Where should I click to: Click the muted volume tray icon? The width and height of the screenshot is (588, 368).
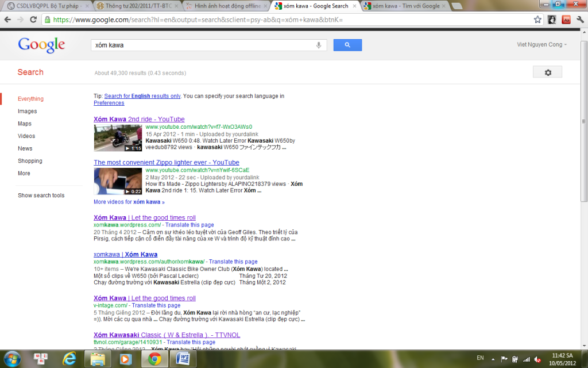click(x=537, y=359)
